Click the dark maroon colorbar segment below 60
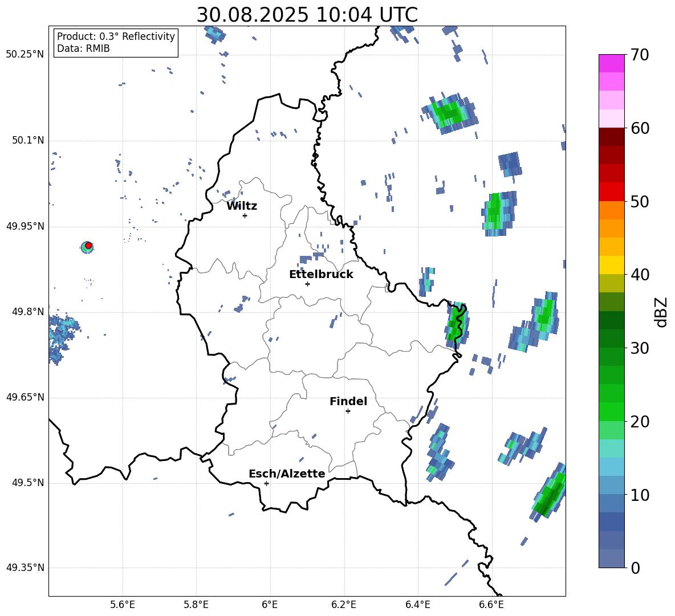 pyautogui.click(x=611, y=137)
